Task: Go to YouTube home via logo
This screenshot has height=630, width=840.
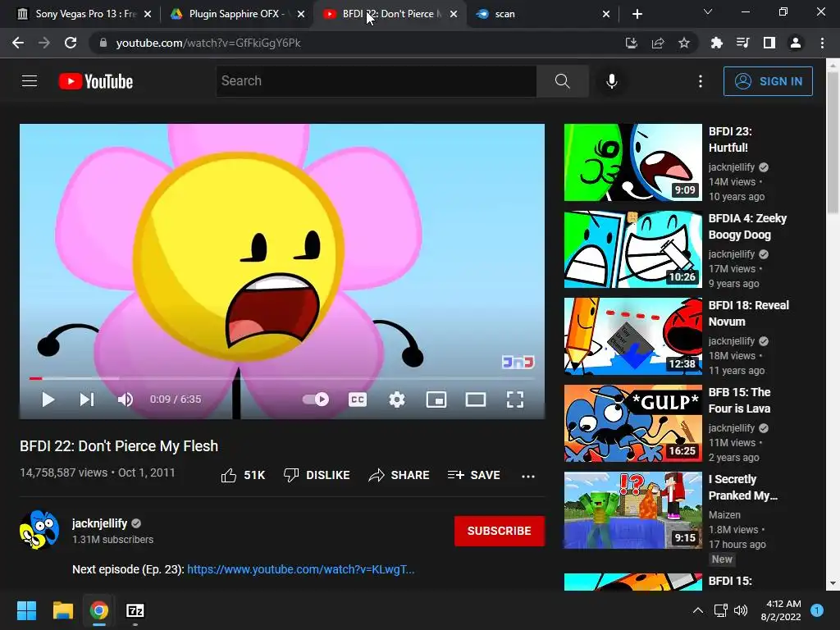Action: click(x=96, y=81)
